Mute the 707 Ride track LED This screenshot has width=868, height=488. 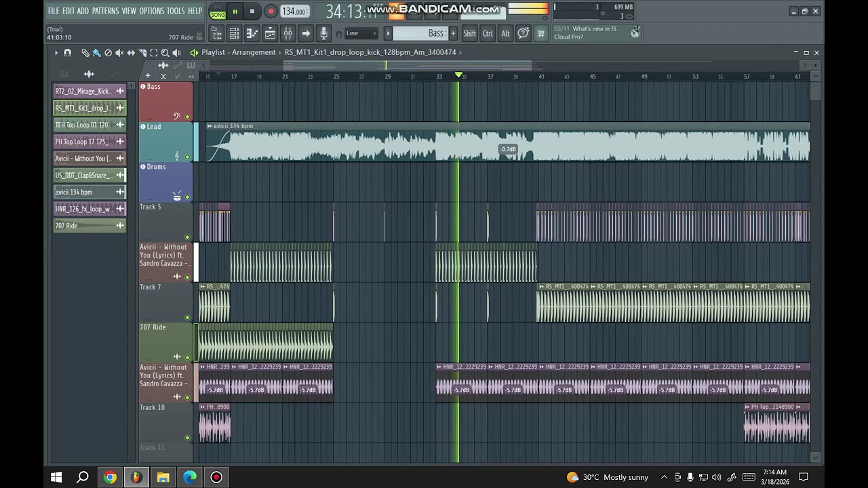(188, 357)
